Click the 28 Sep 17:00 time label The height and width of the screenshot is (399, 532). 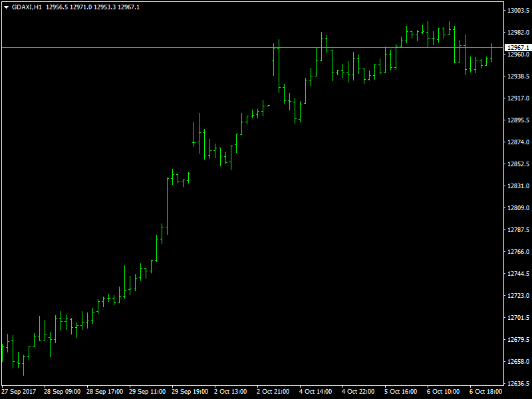(x=105, y=392)
